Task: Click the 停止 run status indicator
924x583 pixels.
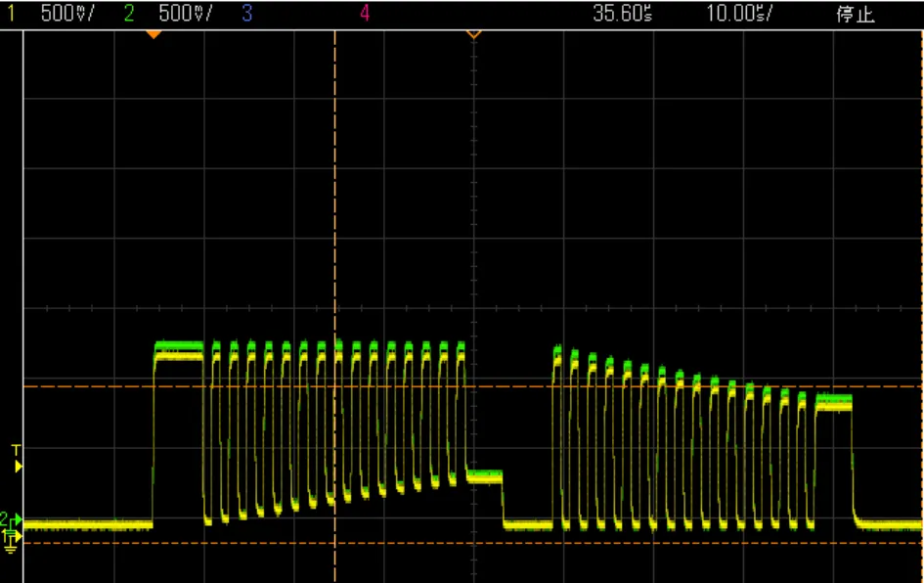Action: (855, 14)
